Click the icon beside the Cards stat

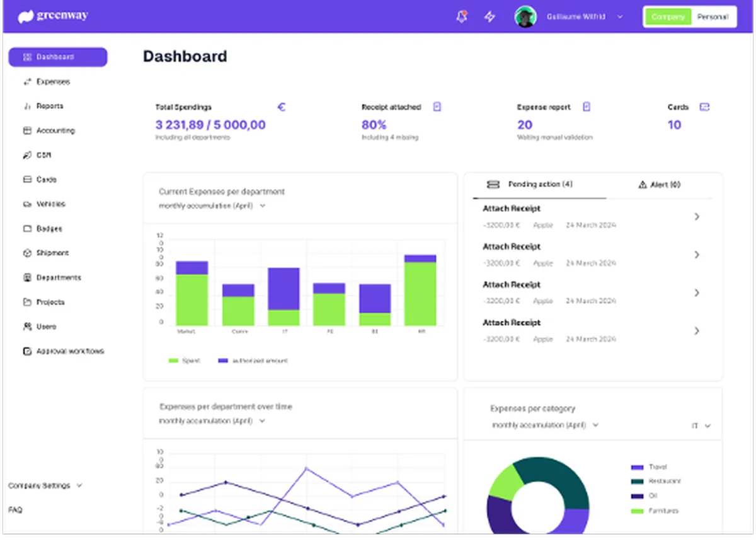[x=705, y=107]
